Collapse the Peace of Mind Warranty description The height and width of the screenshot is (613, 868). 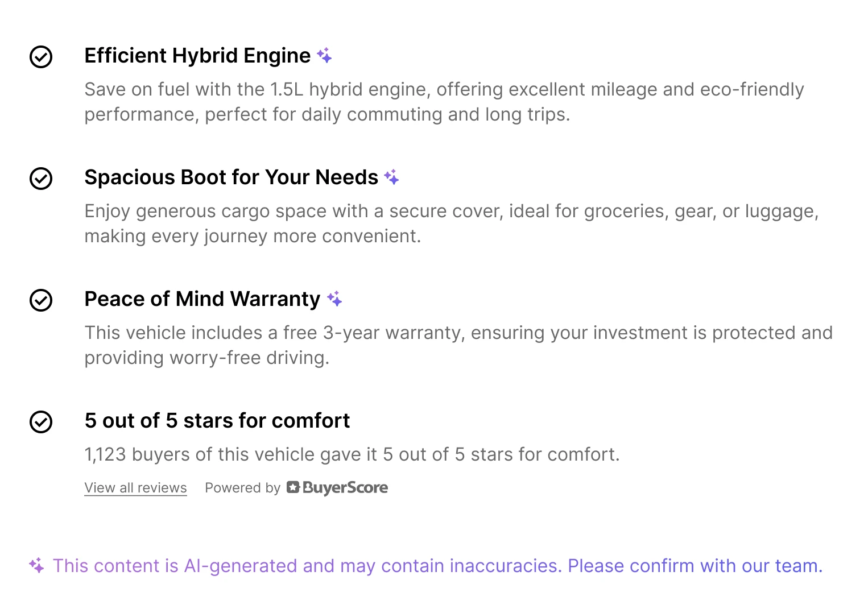[x=201, y=299]
